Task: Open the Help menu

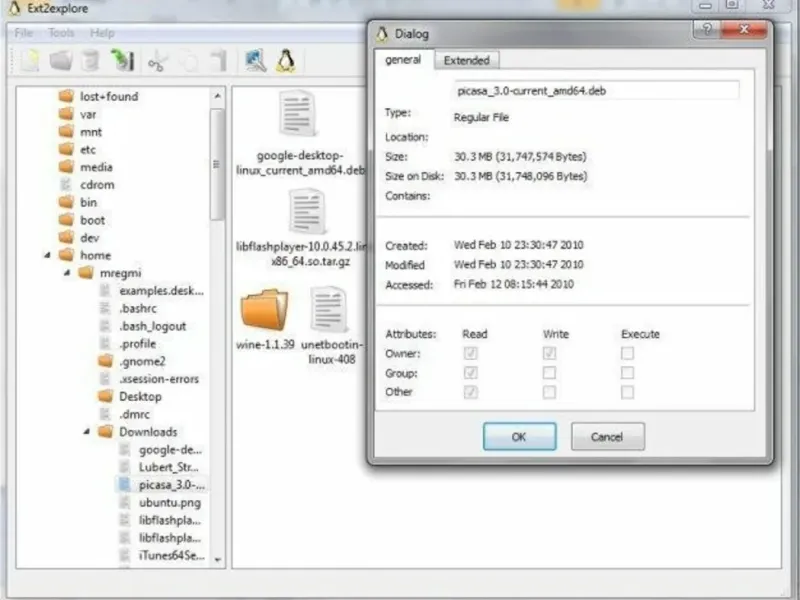Action: pyautogui.click(x=102, y=33)
